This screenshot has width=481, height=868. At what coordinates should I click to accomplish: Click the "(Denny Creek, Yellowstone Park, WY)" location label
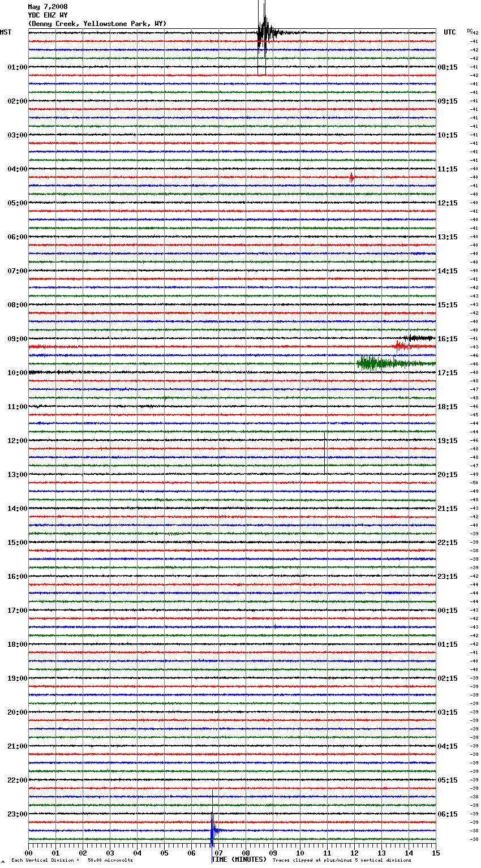(x=97, y=24)
